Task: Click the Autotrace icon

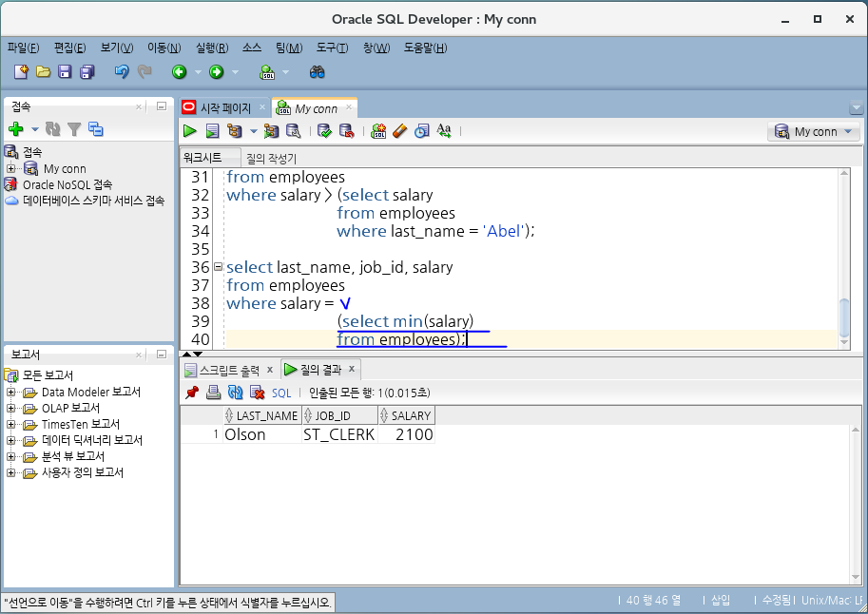Action: (x=271, y=130)
